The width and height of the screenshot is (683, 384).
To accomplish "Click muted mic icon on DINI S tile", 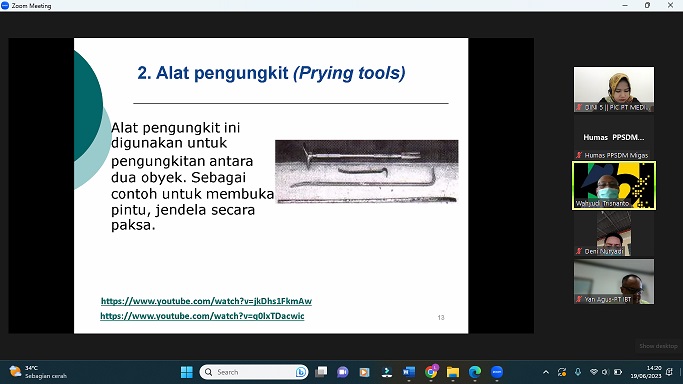I will tap(579, 107).
